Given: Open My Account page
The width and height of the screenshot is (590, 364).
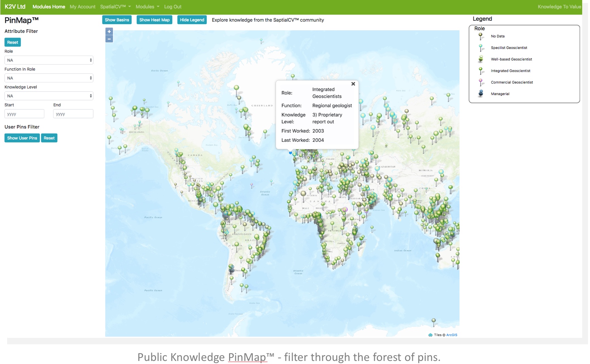Looking at the screenshot, I should [x=83, y=7].
